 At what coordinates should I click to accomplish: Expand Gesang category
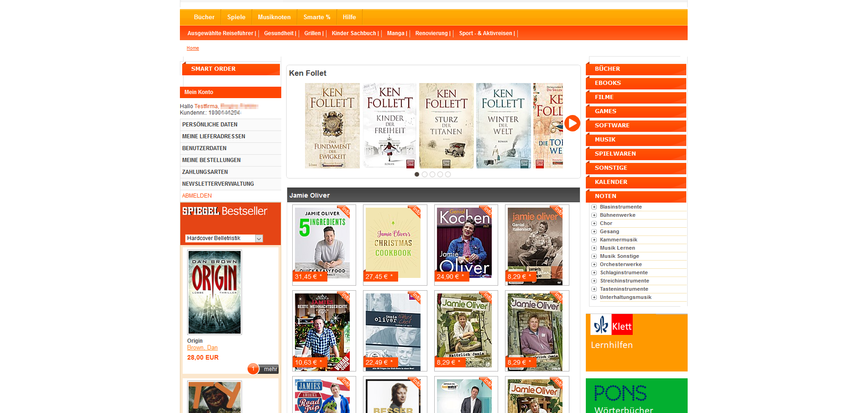click(594, 232)
